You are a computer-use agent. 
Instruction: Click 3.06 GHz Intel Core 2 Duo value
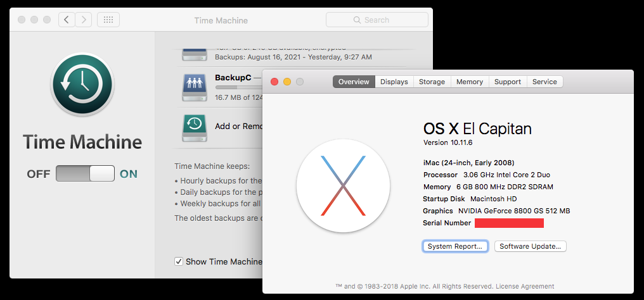pos(506,175)
